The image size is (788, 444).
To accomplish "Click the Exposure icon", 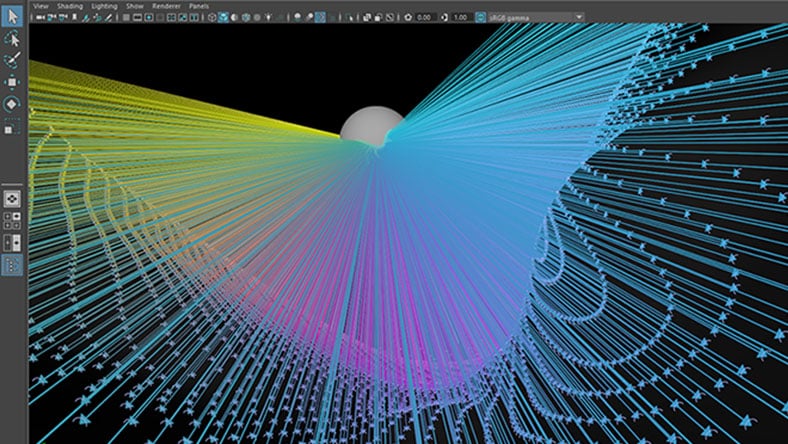I will coord(408,18).
